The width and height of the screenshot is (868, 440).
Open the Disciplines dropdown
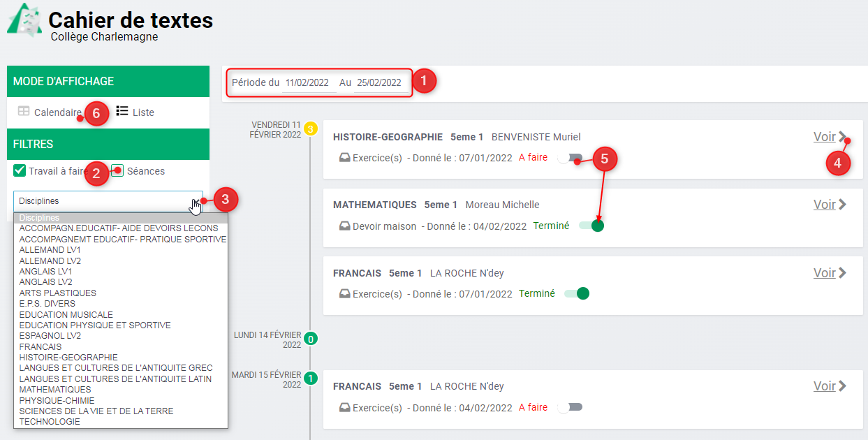108,201
